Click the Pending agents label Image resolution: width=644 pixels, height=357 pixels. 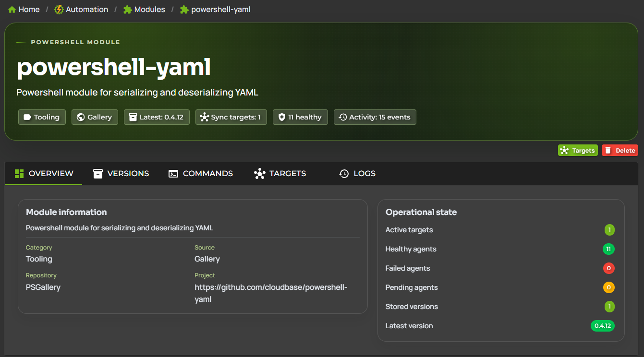pos(412,287)
